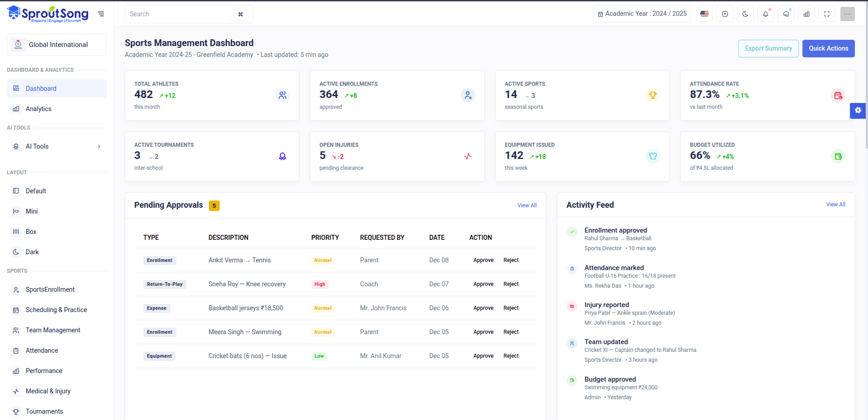Click the Low priority tag
The width and height of the screenshot is (868, 420).
(319, 356)
